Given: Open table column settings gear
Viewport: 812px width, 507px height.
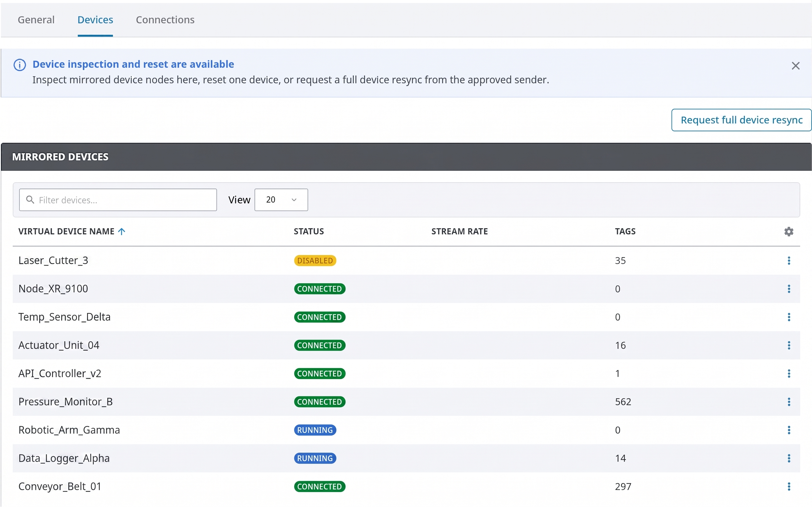Looking at the screenshot, I should click(x=788, y=231).
